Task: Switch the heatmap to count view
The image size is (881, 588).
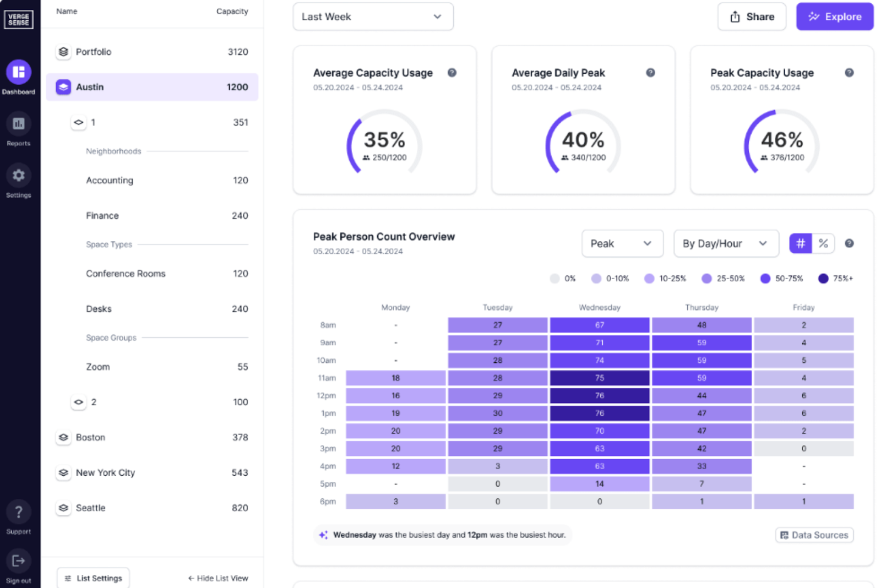Action: click(x=800, y=243)
